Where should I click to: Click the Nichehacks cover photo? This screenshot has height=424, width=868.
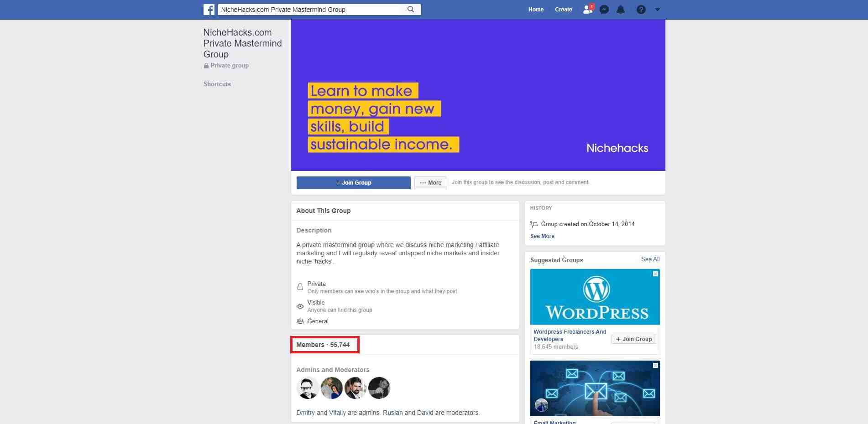pyautogui.click(x=478, y=95)
